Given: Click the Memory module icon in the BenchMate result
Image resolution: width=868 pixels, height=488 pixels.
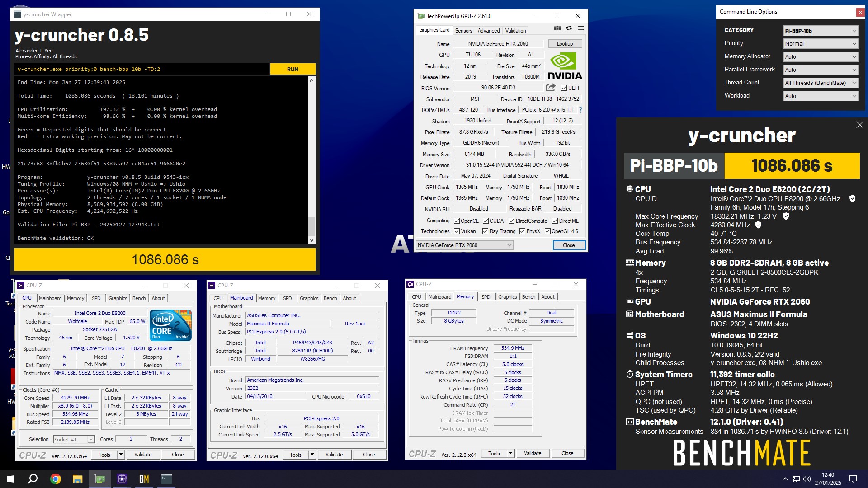Looking at the screenshot, I should point(629,263).
